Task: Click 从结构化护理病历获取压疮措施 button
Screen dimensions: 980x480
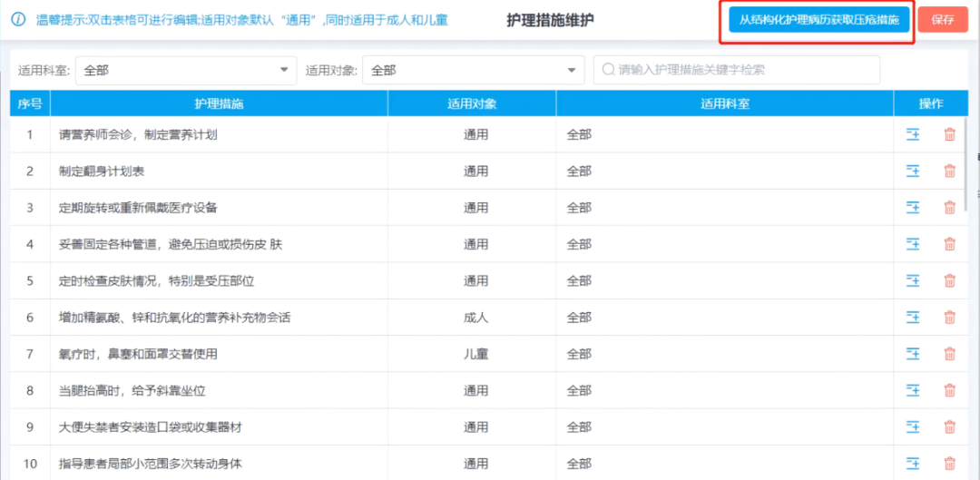Action: [x=818, y=19]
